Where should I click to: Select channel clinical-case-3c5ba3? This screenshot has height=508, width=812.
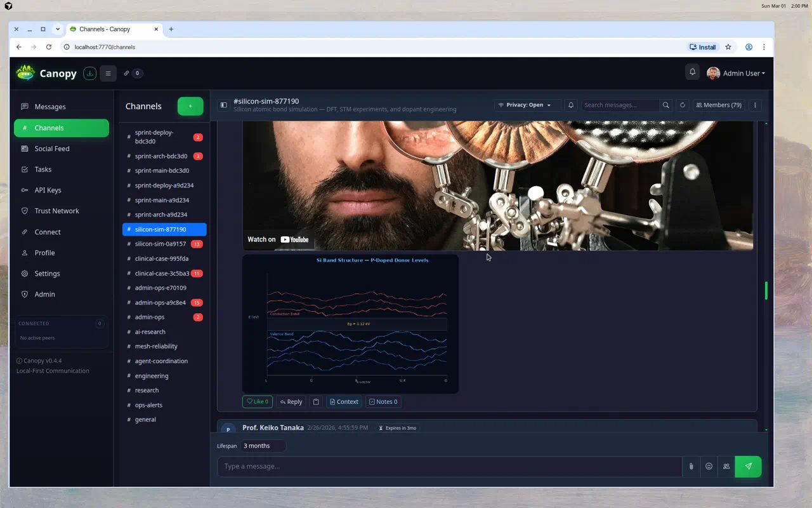point(164,273)
